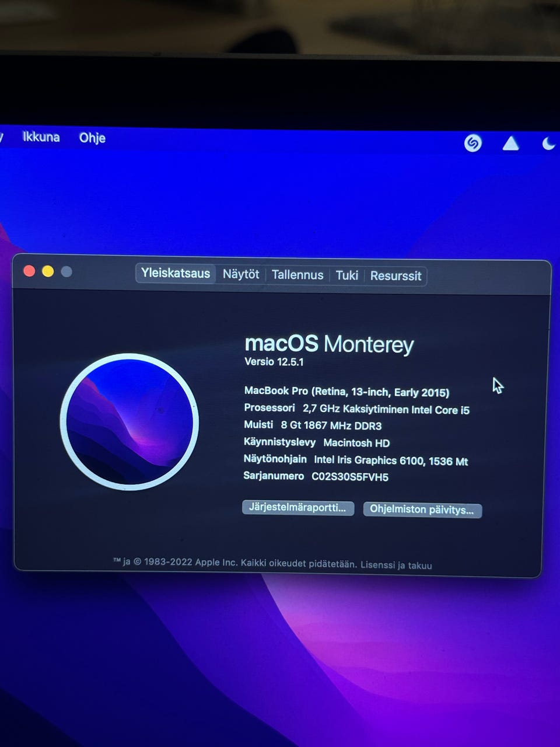Click the MacBook Pro model line
560x747 pixels.
[x=346, y=392]
